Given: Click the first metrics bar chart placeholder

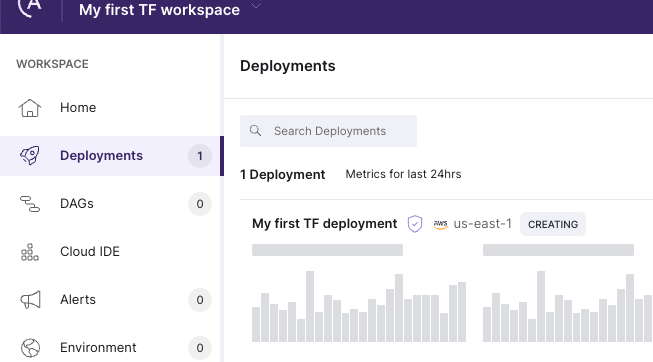Looking at the screenshot, I should pos(359,307).
